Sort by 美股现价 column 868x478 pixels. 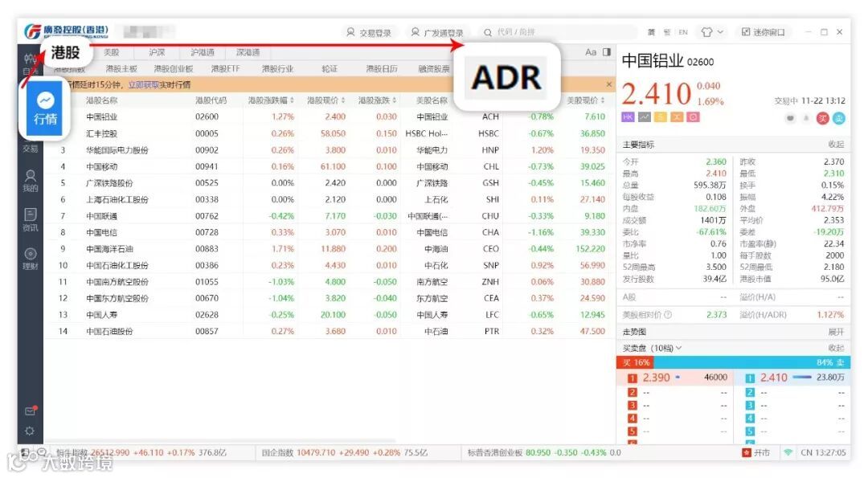click(x=586, y=100)
